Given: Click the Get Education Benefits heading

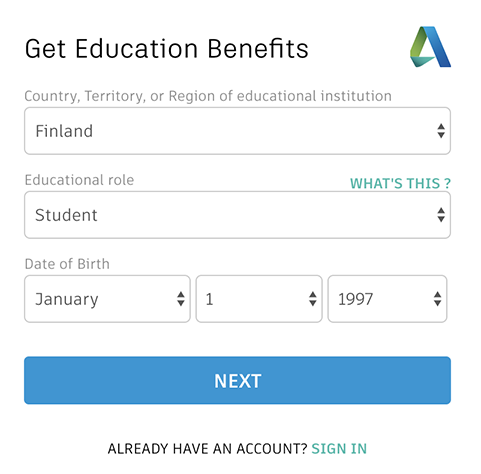Looking at the screenshot, I should 167,49.
